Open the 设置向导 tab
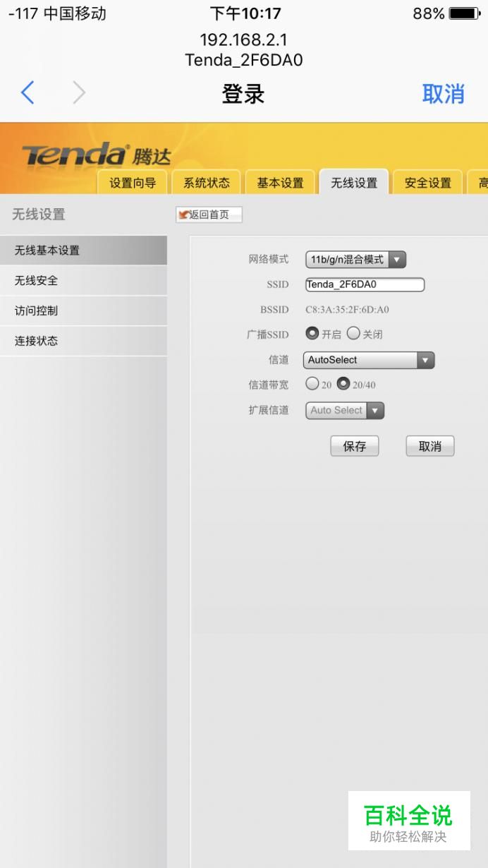This screenshot has width=488, height=868. [133, 183]
